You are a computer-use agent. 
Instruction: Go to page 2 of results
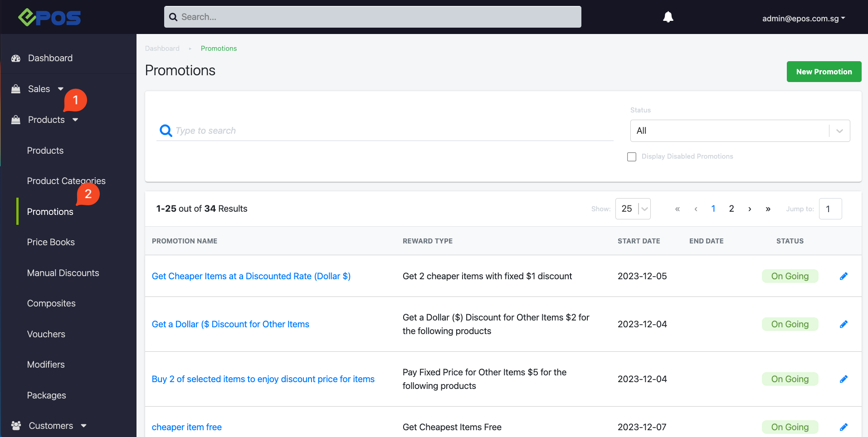(731, 209)
